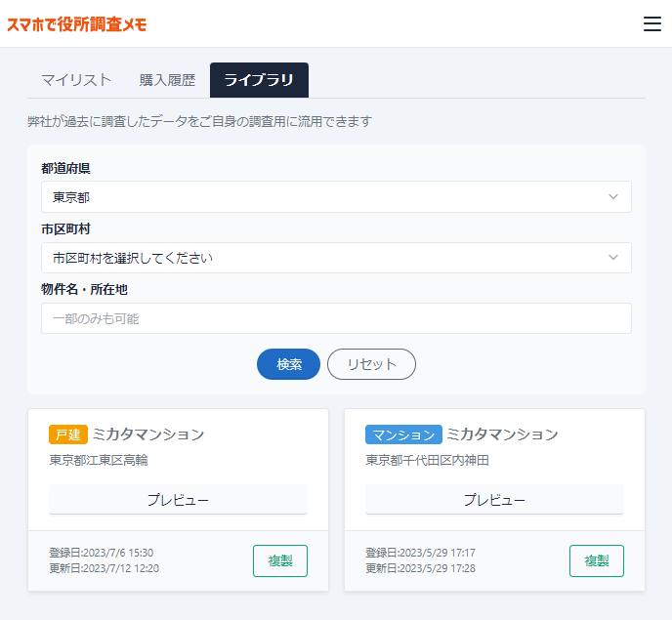672x620 pixels.
Task: Click the chevron arrow in 都道府県 field
Action: pyautogui.click(x=613, y=197)
